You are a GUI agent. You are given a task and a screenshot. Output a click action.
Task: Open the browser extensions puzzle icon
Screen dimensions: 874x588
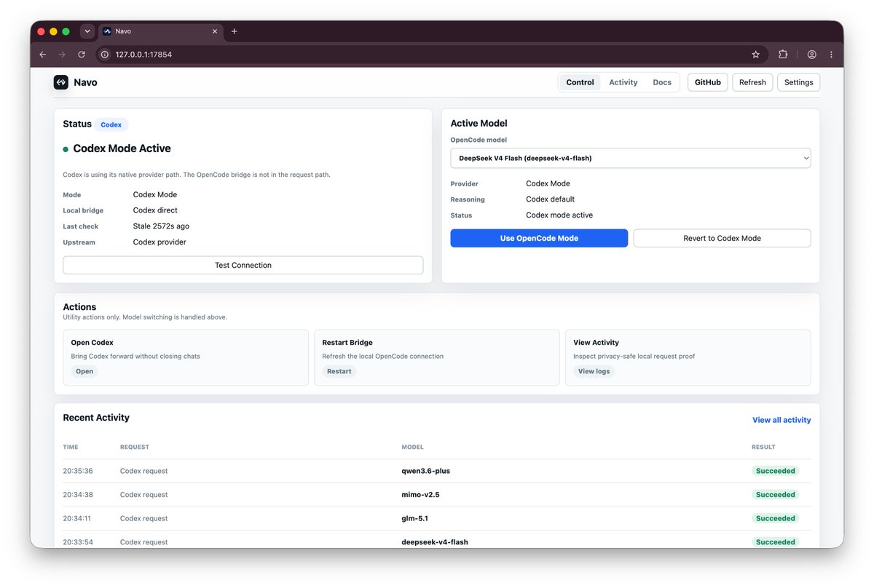pos(783,55)
